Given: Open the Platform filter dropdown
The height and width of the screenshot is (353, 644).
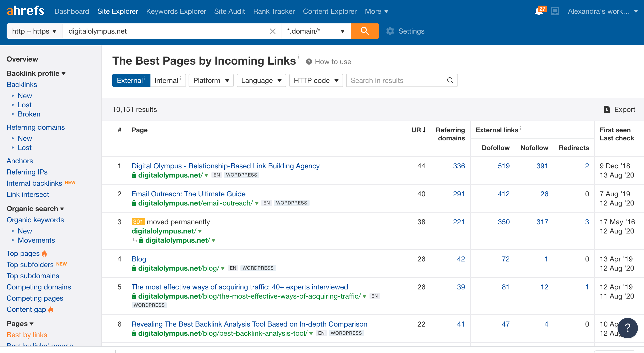Looking at the screenshot, I should click(x=211, y=80).
